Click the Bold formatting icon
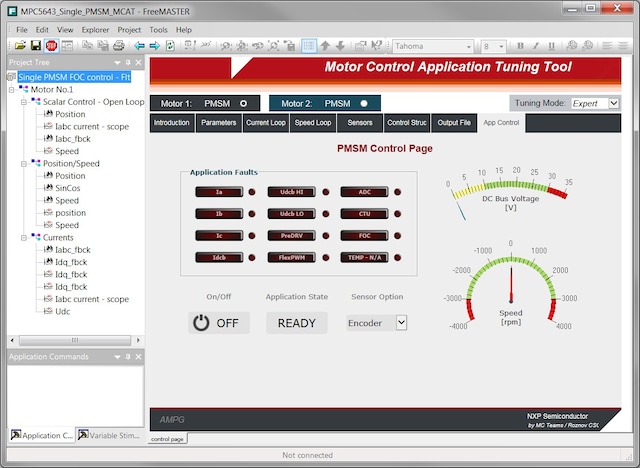The image size is (640, 468). (x=519, y=46)
